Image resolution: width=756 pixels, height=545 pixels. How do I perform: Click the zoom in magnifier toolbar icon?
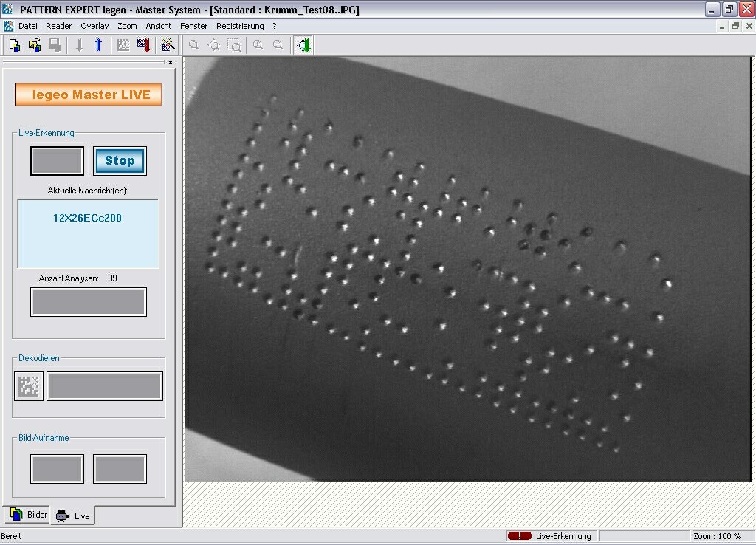point(258,46)
